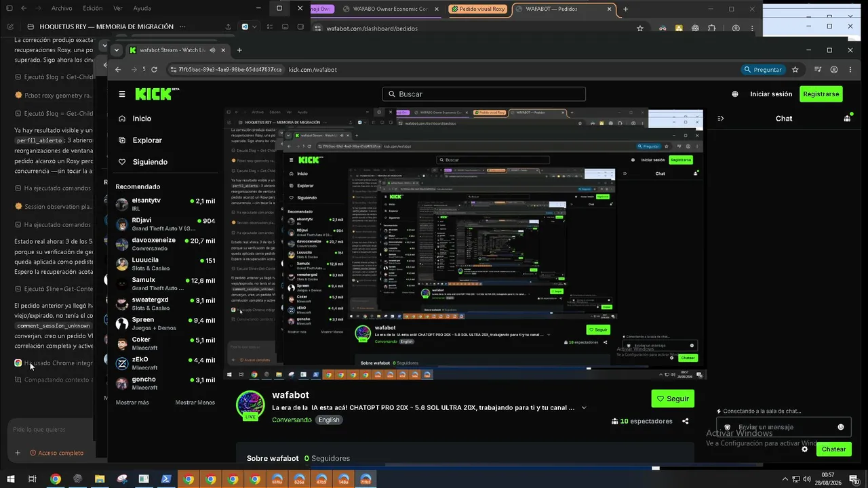The image size is (868, 488).
Task: Open the emoji picker in chat
Action: (841, 427)
